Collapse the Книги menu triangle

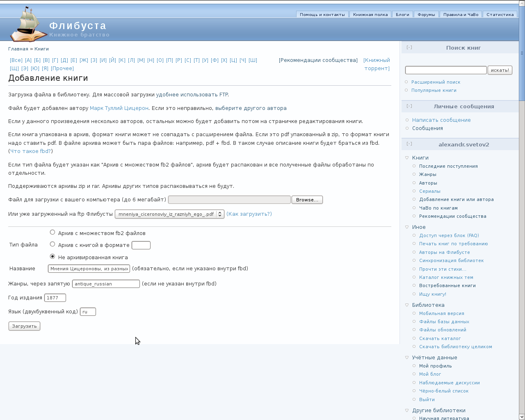pos(407,158)
